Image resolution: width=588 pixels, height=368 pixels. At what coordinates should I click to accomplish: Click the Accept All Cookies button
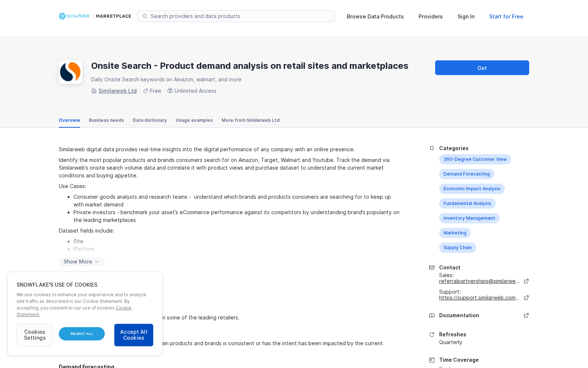134,335
